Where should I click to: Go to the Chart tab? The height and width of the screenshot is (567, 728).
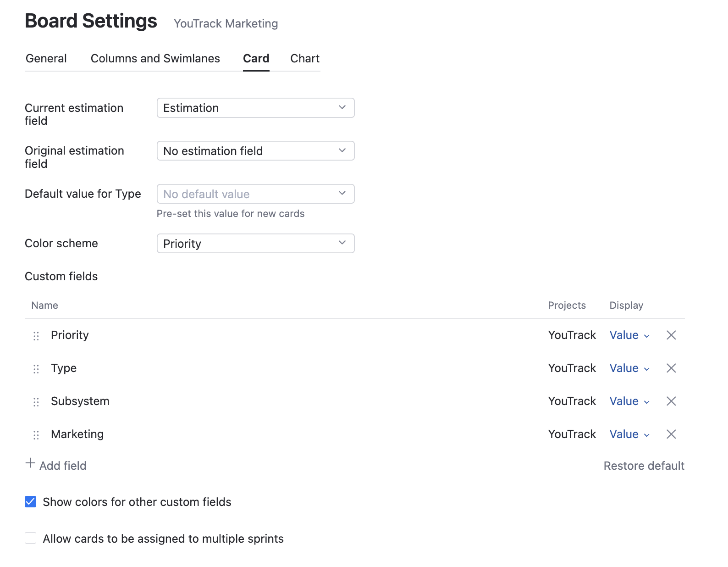pos(305,59)
